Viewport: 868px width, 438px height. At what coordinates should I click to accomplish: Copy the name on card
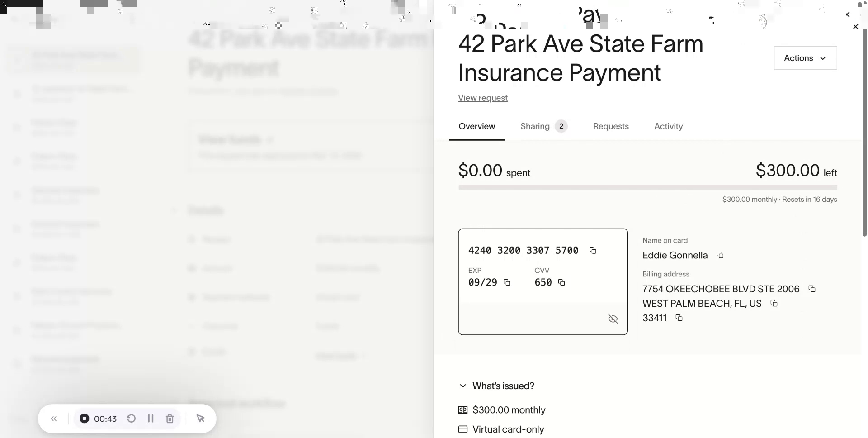pos(720,255)
